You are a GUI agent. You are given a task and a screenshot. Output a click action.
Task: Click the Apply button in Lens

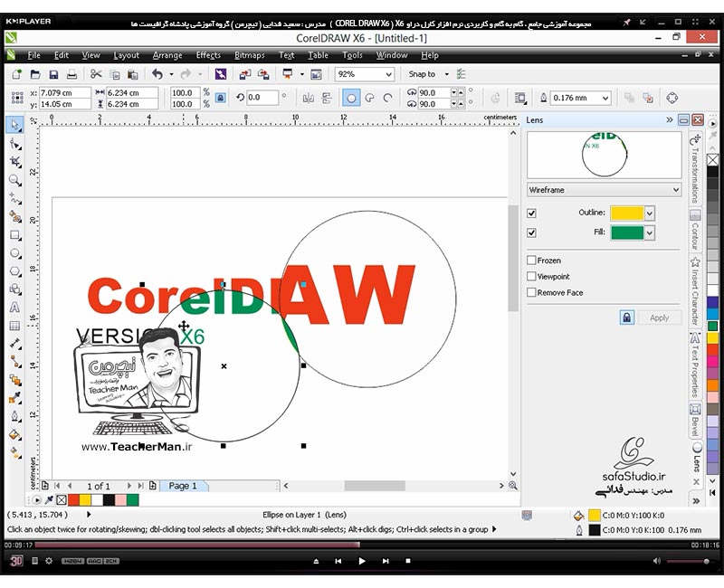pyautogui.click(x=660, y=318)
